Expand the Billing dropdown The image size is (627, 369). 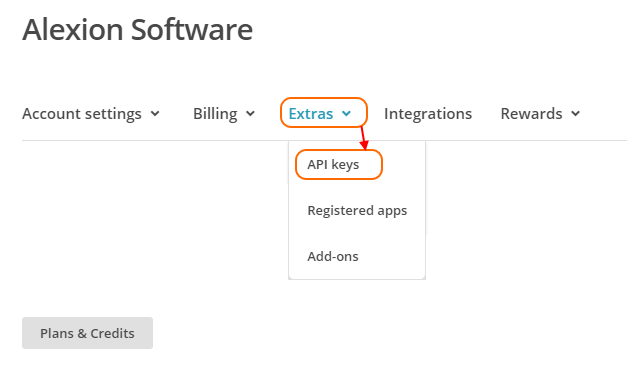224,114
